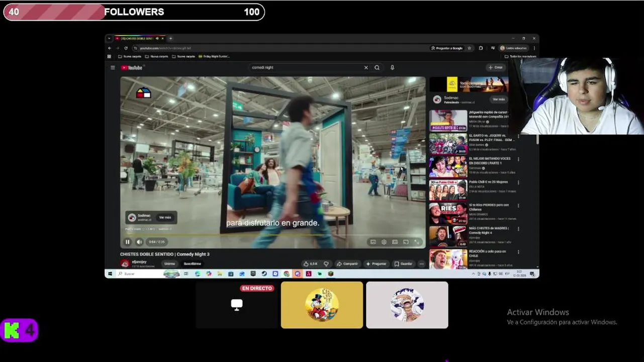644x362 pixels.
Task: Open a new Chrome tab
Action: 170,38
